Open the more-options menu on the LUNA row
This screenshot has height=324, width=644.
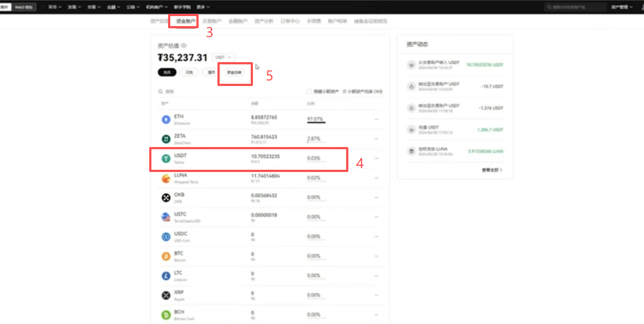point(376,178)
